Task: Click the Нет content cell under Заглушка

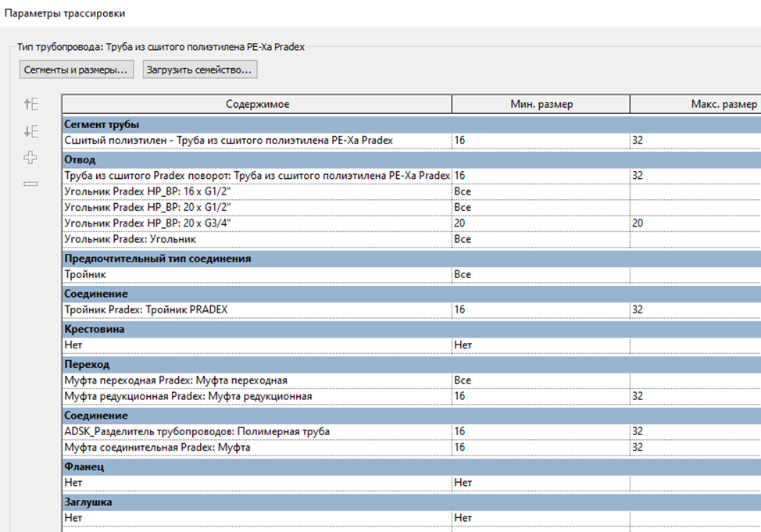Action: coord(257,518)
